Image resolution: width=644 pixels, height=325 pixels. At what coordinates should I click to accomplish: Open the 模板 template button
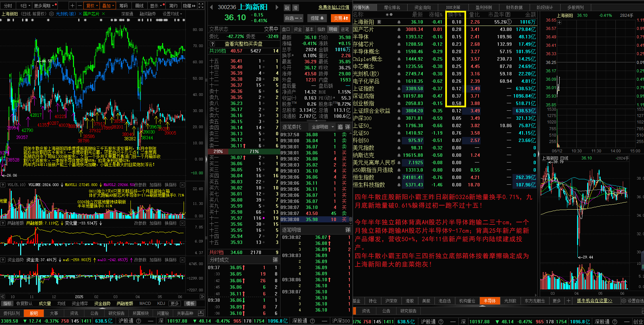pyautogui.click(x=190, y=303)
